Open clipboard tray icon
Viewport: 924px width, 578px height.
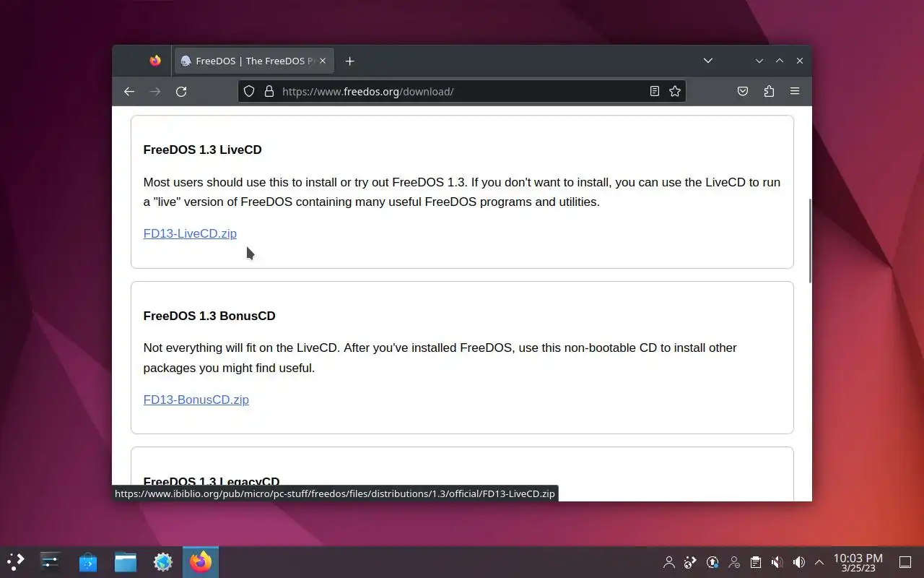click(755, 562)
